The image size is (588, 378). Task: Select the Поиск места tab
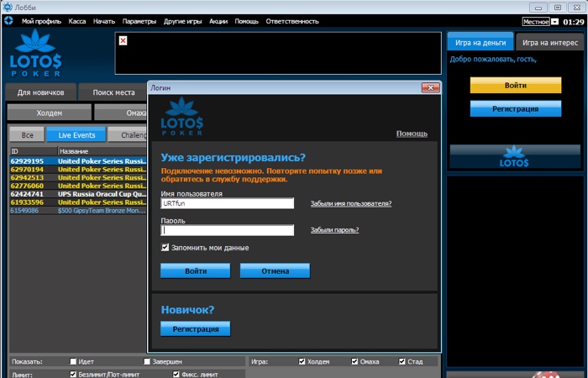[113, 92]
